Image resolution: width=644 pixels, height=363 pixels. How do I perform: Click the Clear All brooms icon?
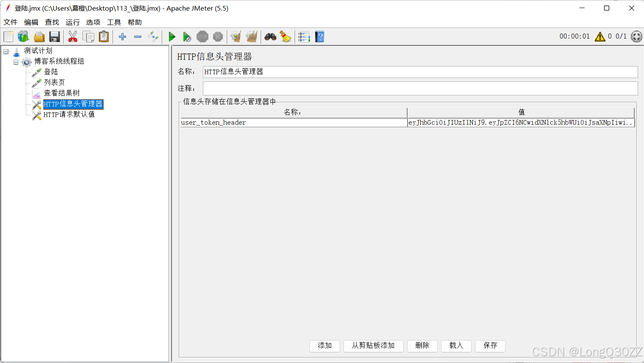(x=252, y=37)
